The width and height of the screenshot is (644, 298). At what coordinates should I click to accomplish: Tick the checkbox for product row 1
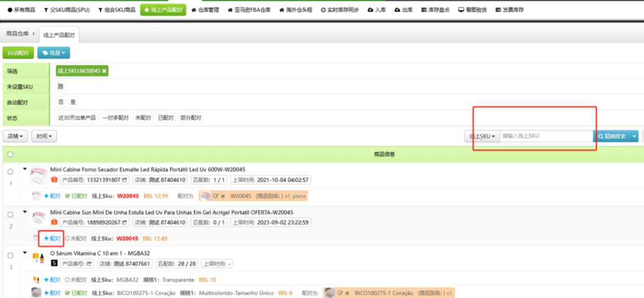tap(10, 172)
